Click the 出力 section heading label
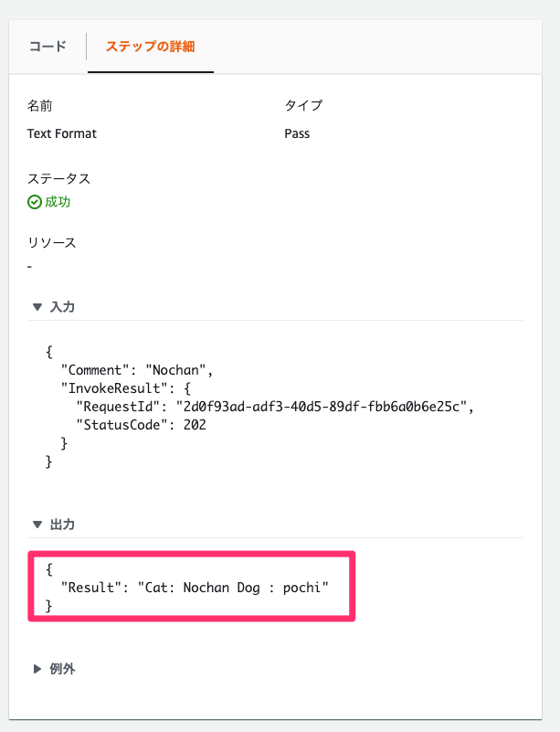Viewport: 560px width, 732px height. click(62, 525)
